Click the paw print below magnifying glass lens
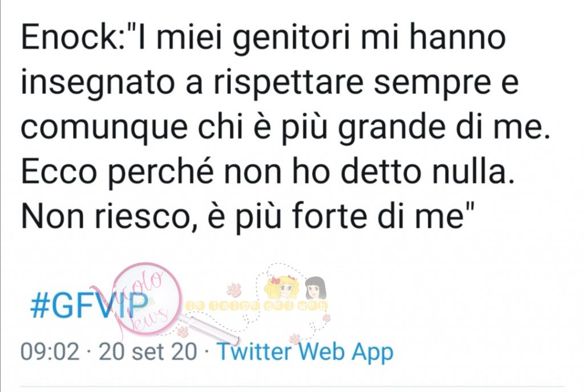584x392 pixels. pos(182,331)
